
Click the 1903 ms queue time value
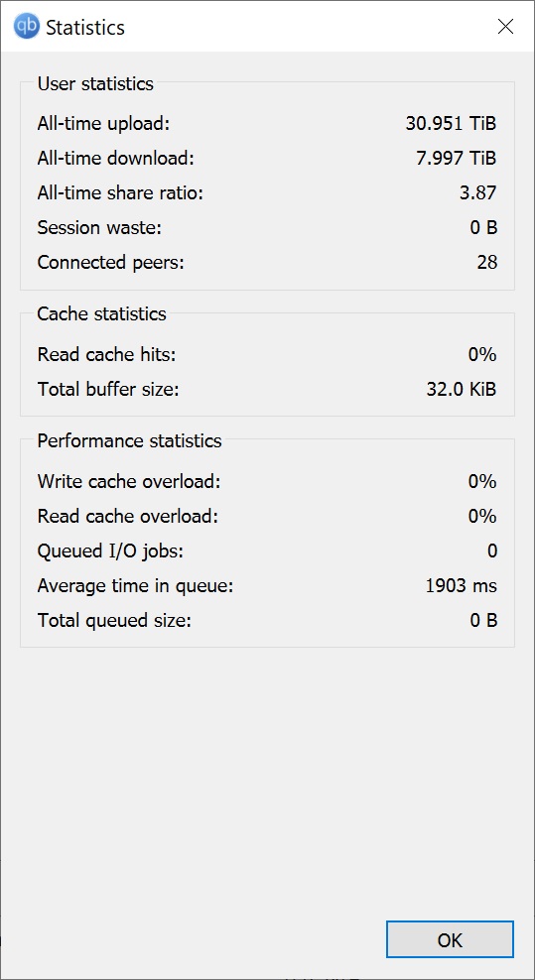coord(462,586)
